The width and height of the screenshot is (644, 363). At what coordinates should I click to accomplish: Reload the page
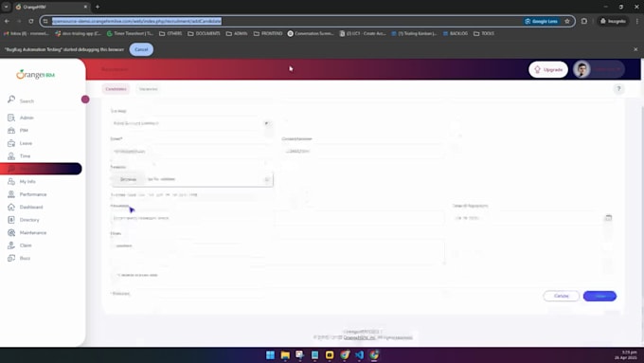pos(31,21)
